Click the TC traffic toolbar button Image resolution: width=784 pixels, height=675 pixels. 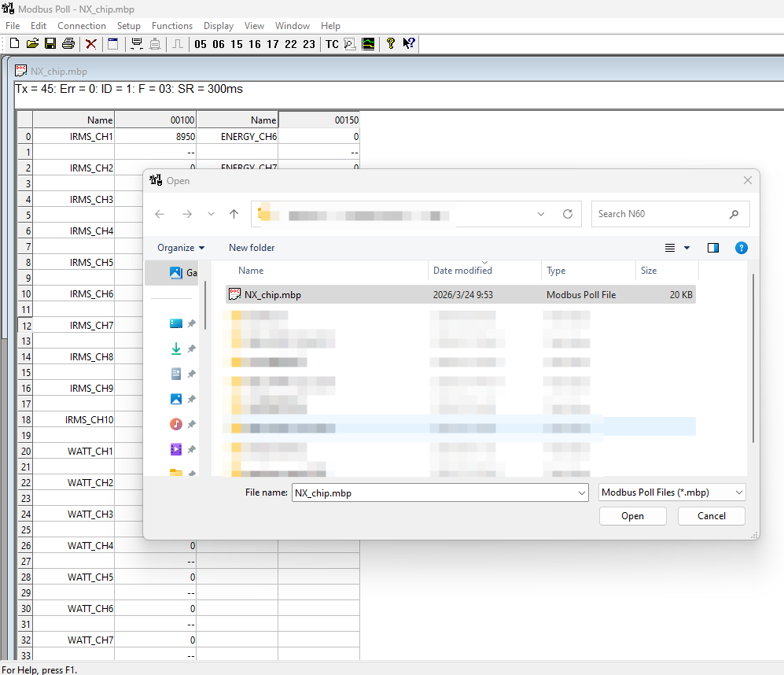pyautogui.click(x=332, y=44)
